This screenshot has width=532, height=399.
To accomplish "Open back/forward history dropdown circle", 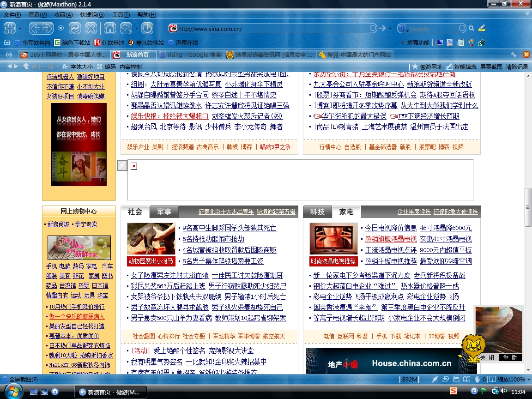I will (61, 28).
